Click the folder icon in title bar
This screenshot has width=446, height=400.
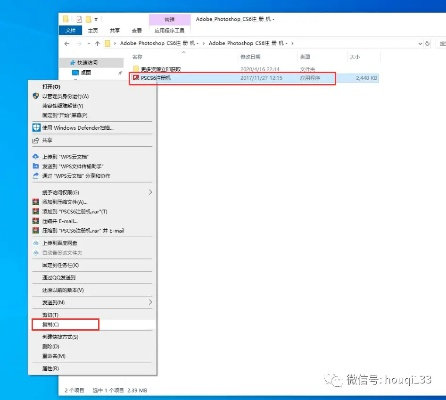click(x=66, y=19)
